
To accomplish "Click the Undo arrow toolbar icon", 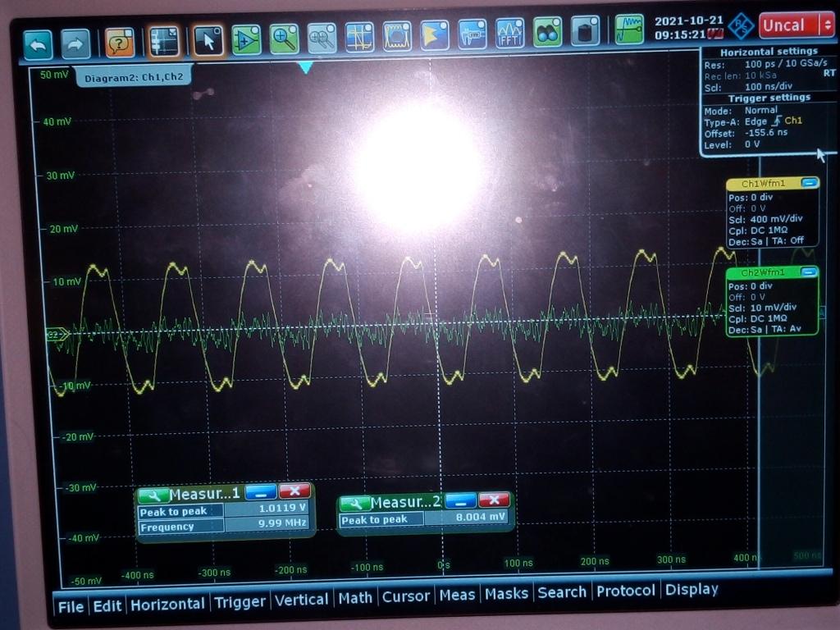I will click(x=38, y=44).
